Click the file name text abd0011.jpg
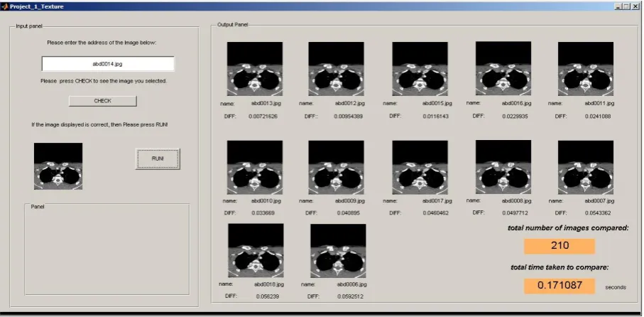This screenshot has height=317, width=644. [600, 104]
